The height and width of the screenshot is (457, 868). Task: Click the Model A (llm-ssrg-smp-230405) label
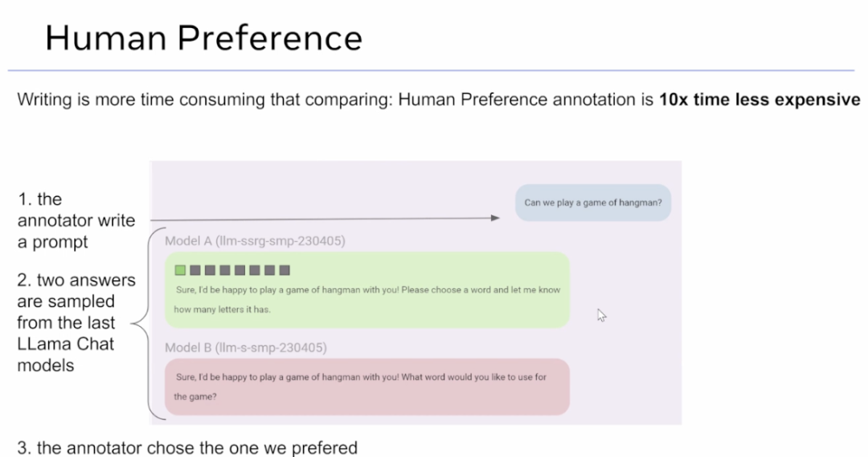pos(255,241)
